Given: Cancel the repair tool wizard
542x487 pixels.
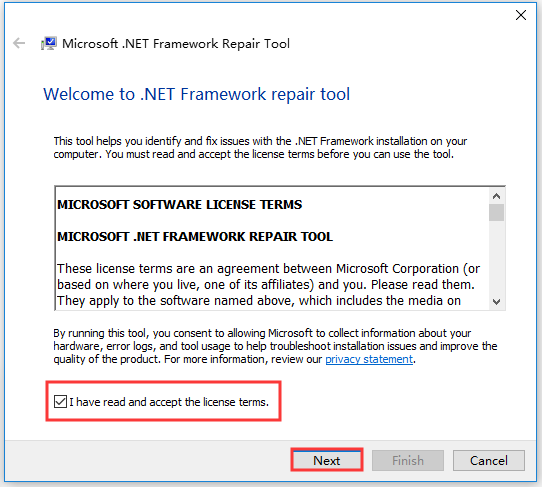Looking at the screenshot, I should pyautogui.click(x=489, y=460).
